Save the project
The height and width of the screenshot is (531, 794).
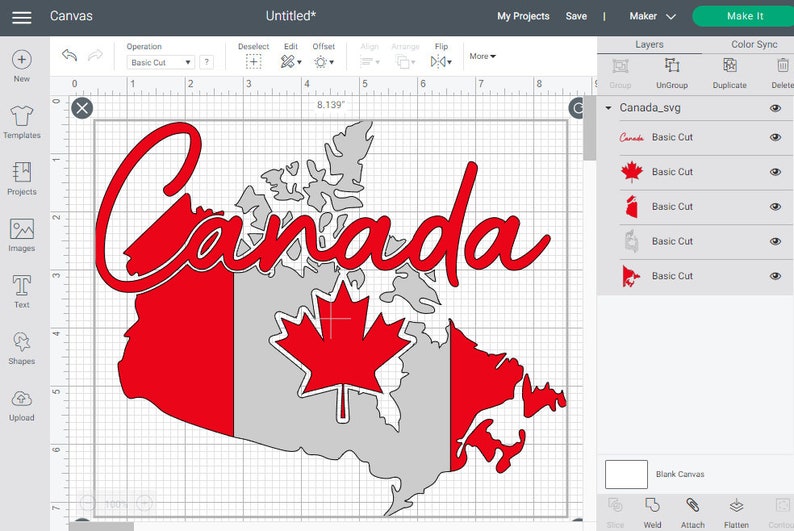click(576, 16)
